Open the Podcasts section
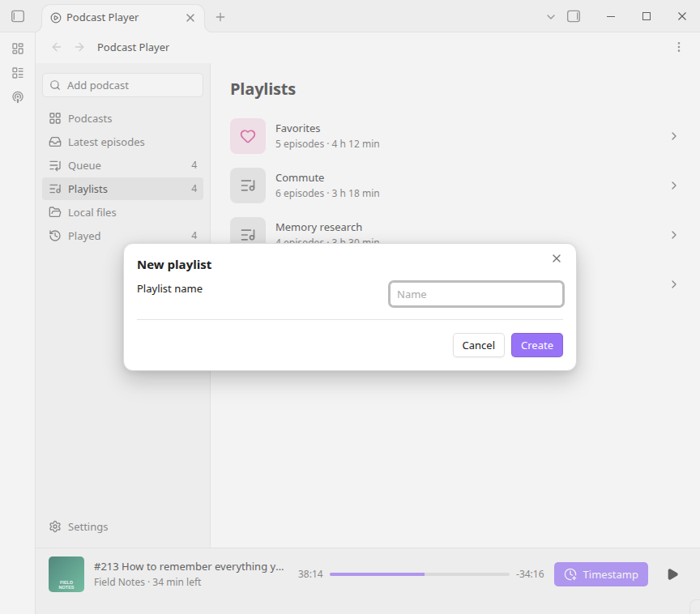The height and width of the screenshot is (614, 700). coord(123,118)
